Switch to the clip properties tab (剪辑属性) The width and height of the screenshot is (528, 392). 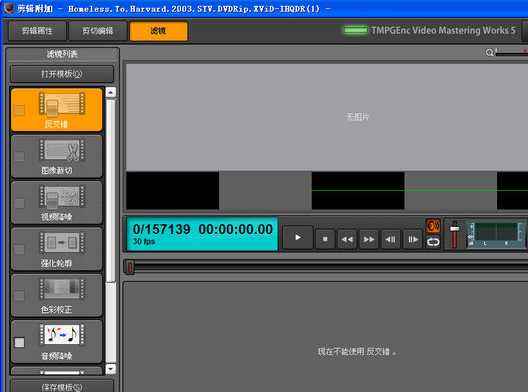click(x=37, y=31)
